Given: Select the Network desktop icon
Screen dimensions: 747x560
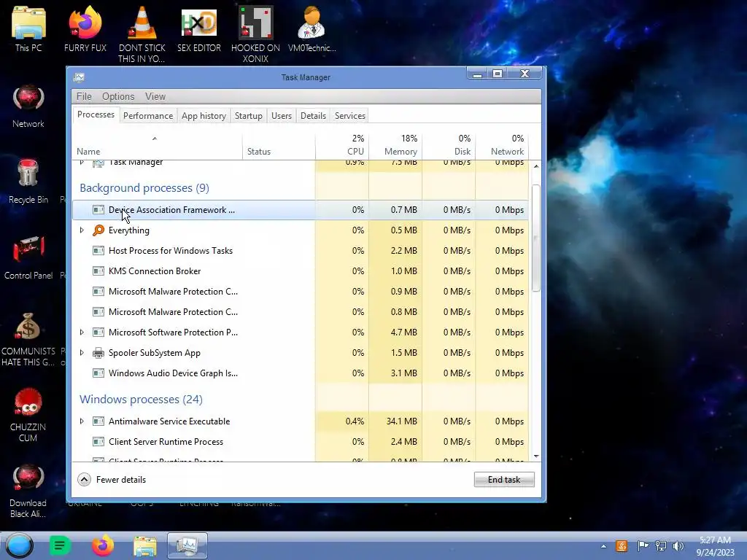Looking at the screenshot, I should tap(28, 106).
